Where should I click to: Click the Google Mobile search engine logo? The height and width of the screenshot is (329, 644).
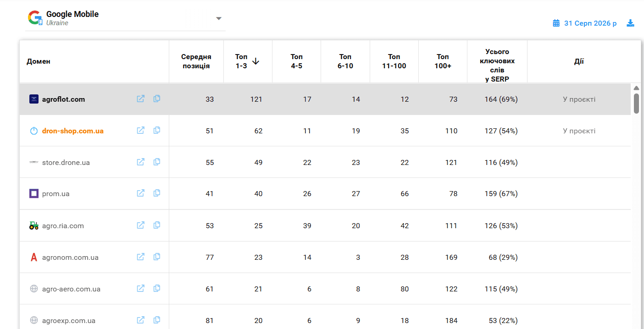[x=35, y=18]
